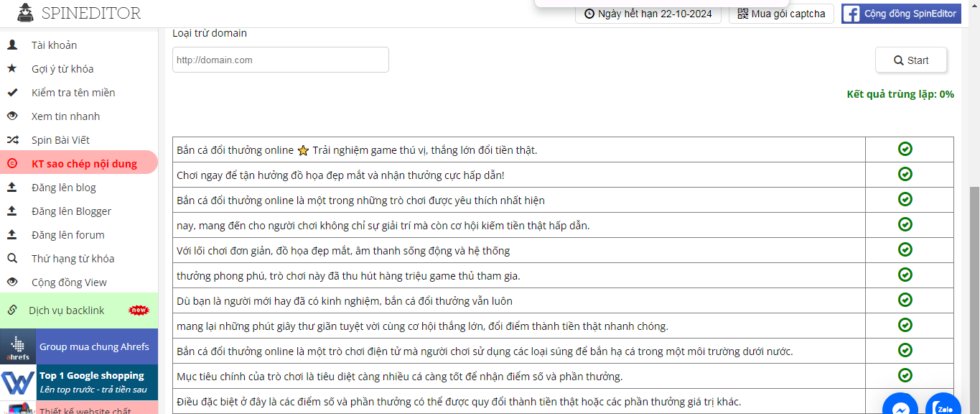980x414 pixels.
Task: Click the clock icon beside Ngày hết hạn
Action: (589, 14)
